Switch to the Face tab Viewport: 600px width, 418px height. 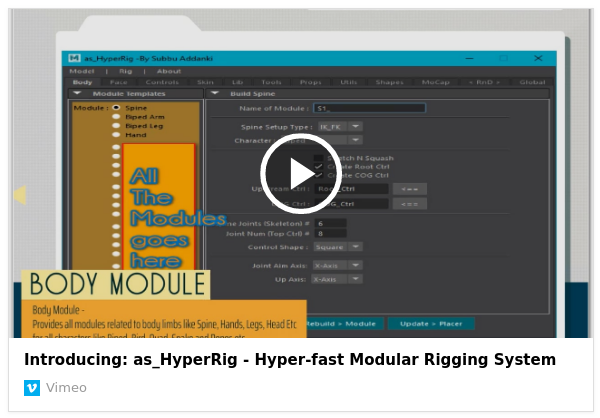(x=118, y=82)
